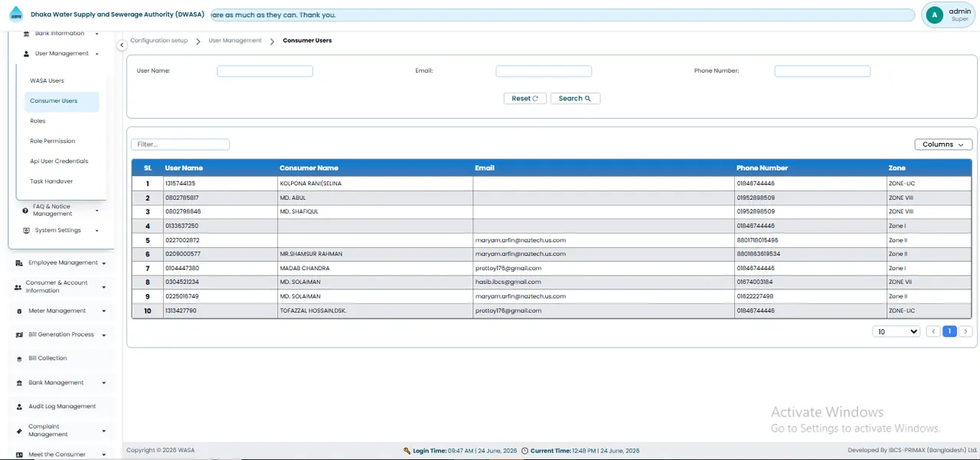The image size is (980, 460).
Task: Click the breadcrumb chevron after Configuration setup
Action: (198, 41)
